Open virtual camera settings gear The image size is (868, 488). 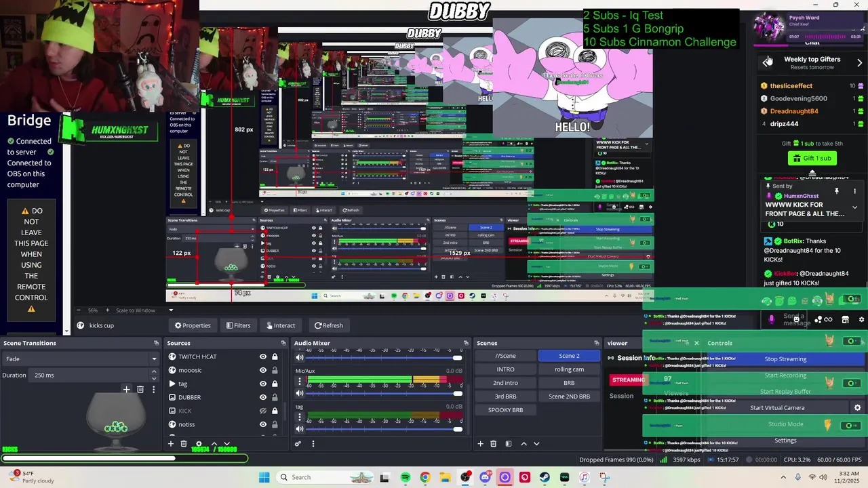tap(858, 408)
